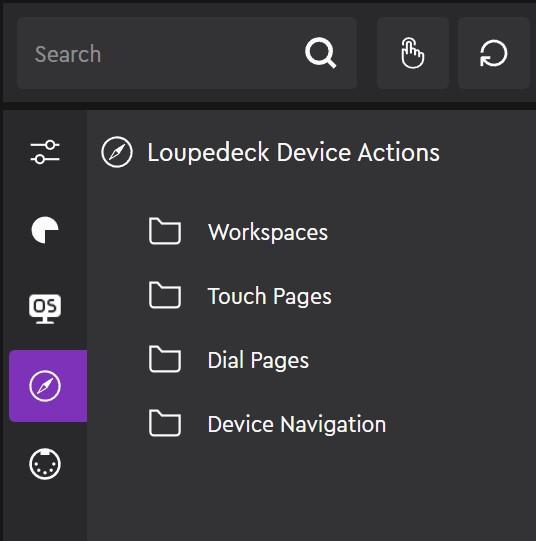The width and height of the screenshot is (536, 541).
Task: Click the magnifying glass search icon
Action: pyautogui.click(x=320, y=53)
